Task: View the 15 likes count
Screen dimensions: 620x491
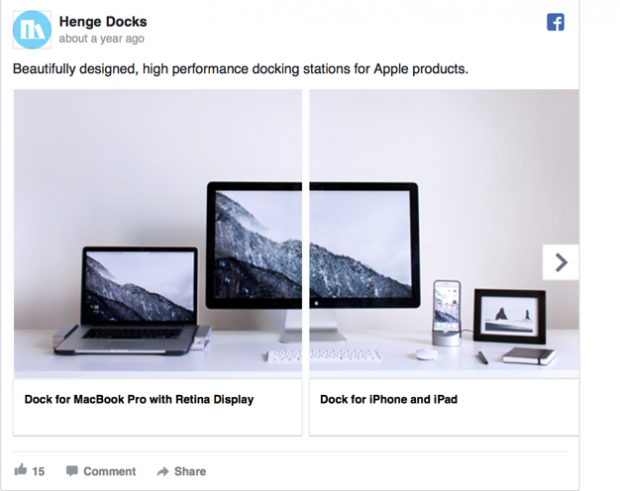Action: (x=38, y=471)
